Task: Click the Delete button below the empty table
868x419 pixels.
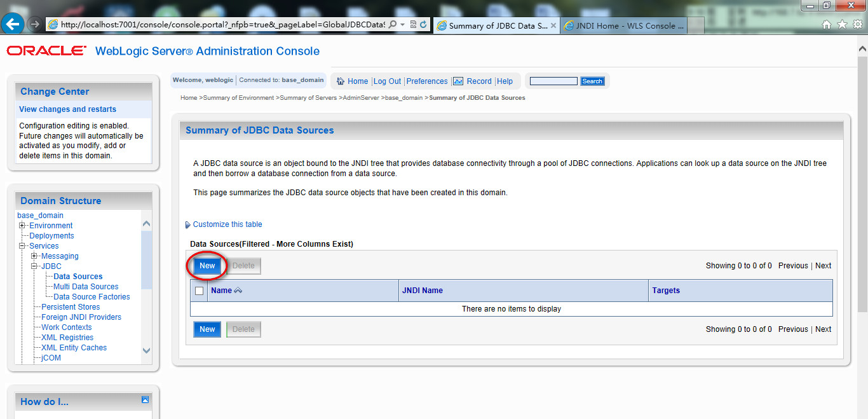Action: pyautogui.click(x=243, y=329)
